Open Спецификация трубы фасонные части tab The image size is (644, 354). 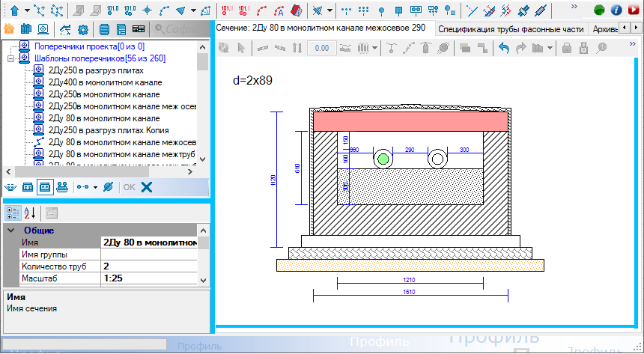coord(511,29)
